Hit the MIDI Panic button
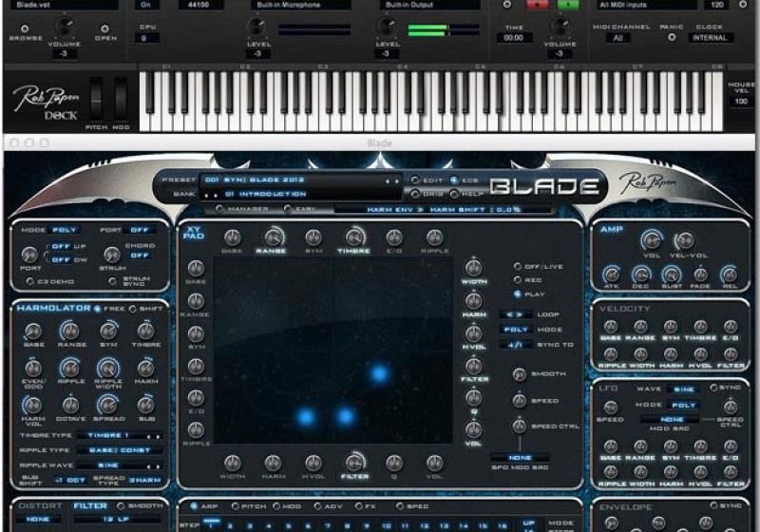The image size is (760, 532). coord(672,37)
